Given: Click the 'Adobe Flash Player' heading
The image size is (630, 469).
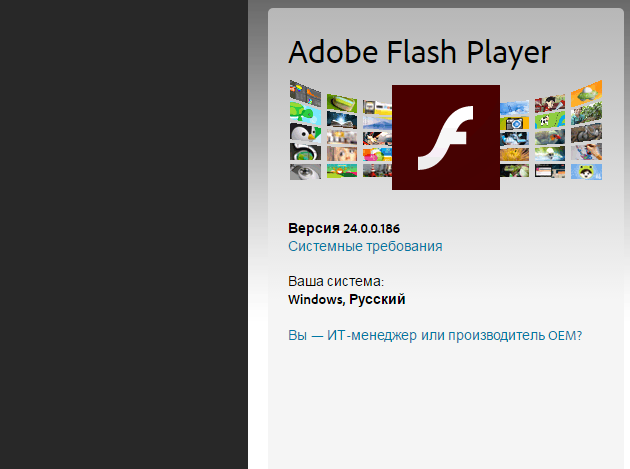Looking at the screenshot, I should (x=420, y=53).
